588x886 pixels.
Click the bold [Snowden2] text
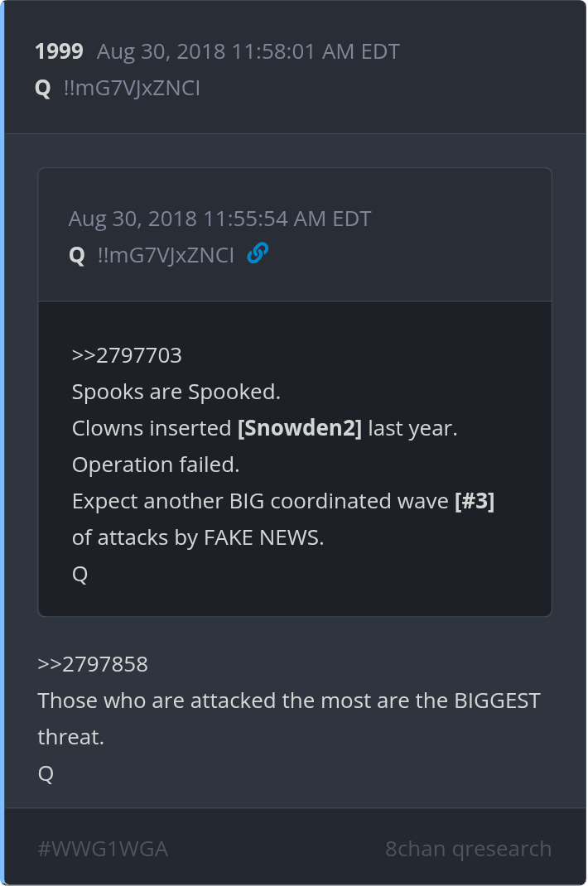(x=300, y=428)
